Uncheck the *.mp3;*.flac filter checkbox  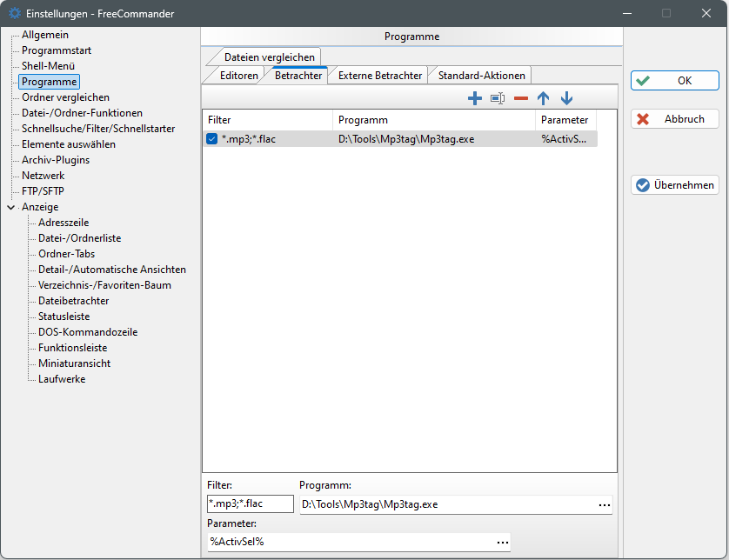212,139
